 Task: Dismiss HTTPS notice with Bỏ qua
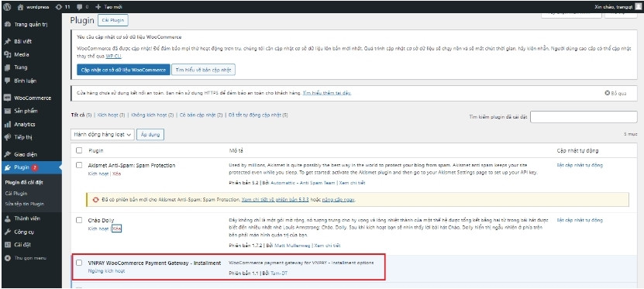[615, 93]
